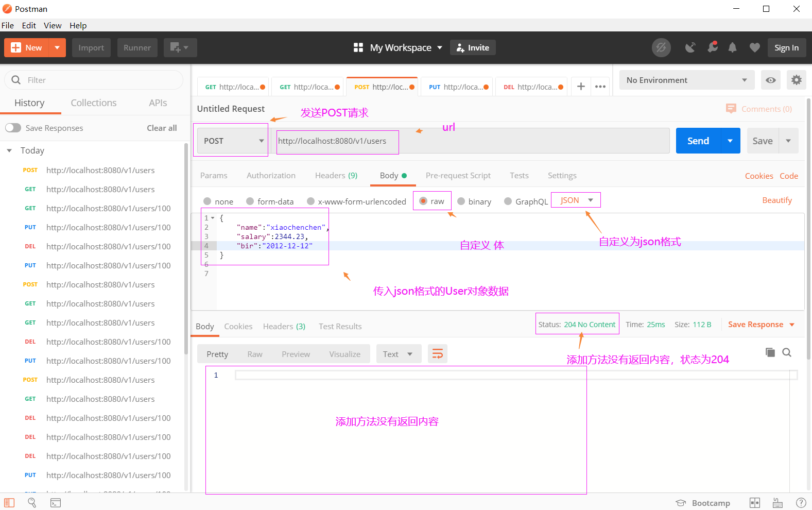
Task: Open the Pre-request Script tab
Action: click(458, 175)
